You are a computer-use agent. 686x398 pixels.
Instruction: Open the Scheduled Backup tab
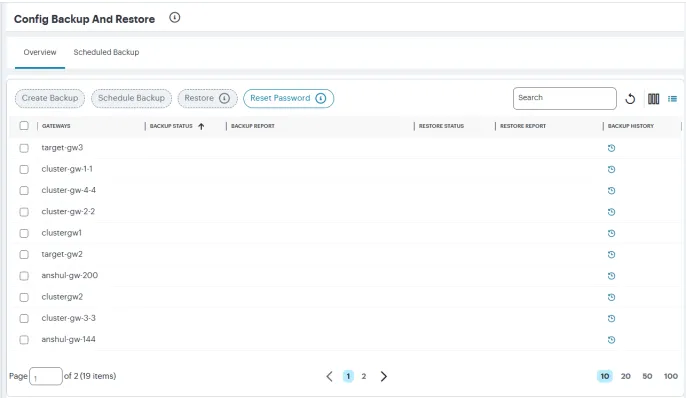106,52
